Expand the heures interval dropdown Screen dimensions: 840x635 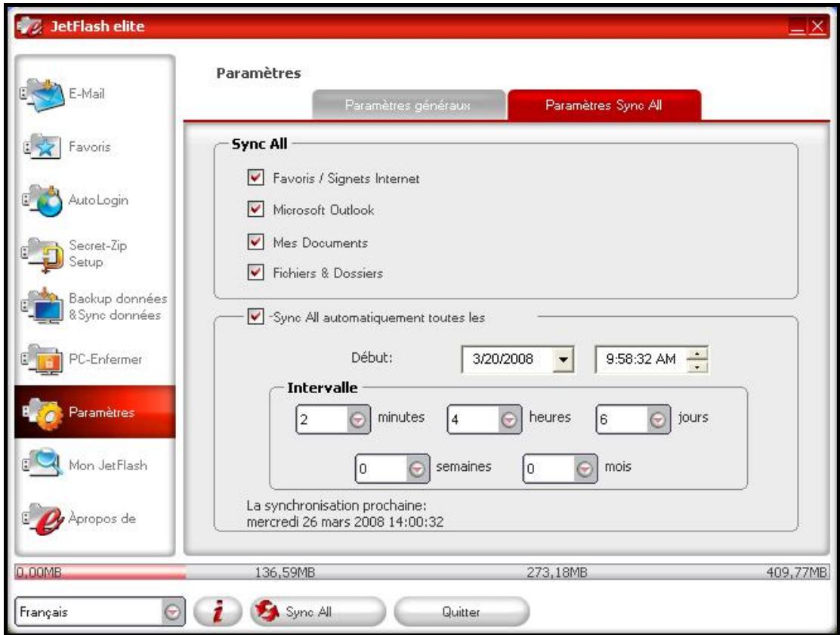509,420
